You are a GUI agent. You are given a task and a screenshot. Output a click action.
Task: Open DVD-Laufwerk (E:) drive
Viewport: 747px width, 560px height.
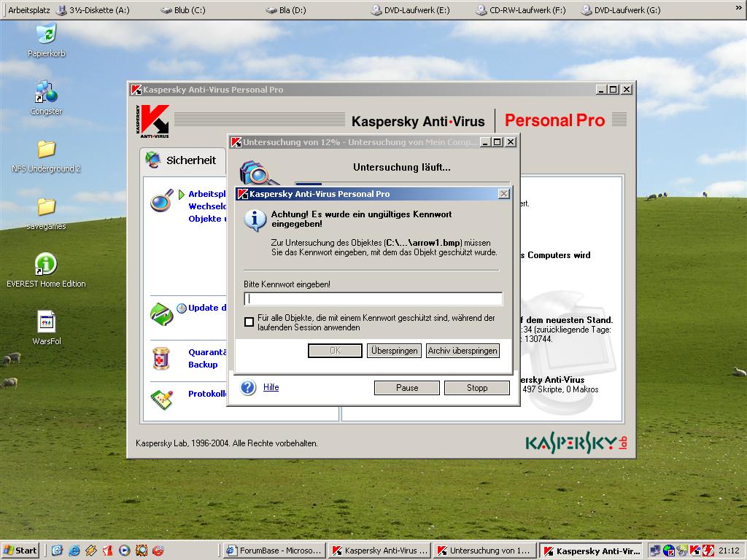tap(410, 10)
